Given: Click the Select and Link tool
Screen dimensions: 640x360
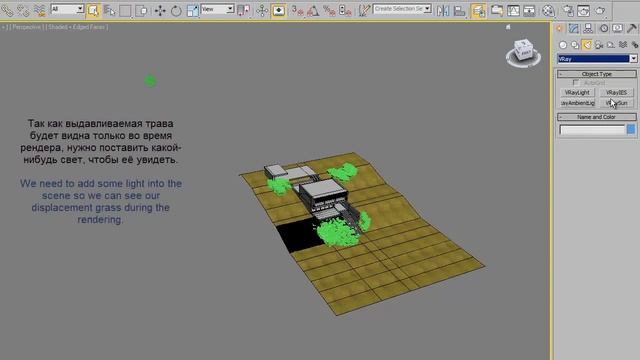Looking at the screenshot, I should click(7, 11).
